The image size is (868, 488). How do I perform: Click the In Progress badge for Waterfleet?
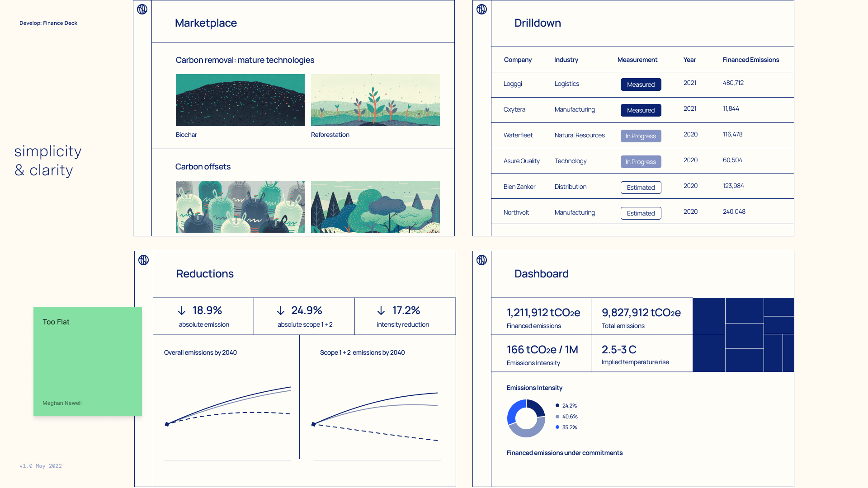pos(641,136)
